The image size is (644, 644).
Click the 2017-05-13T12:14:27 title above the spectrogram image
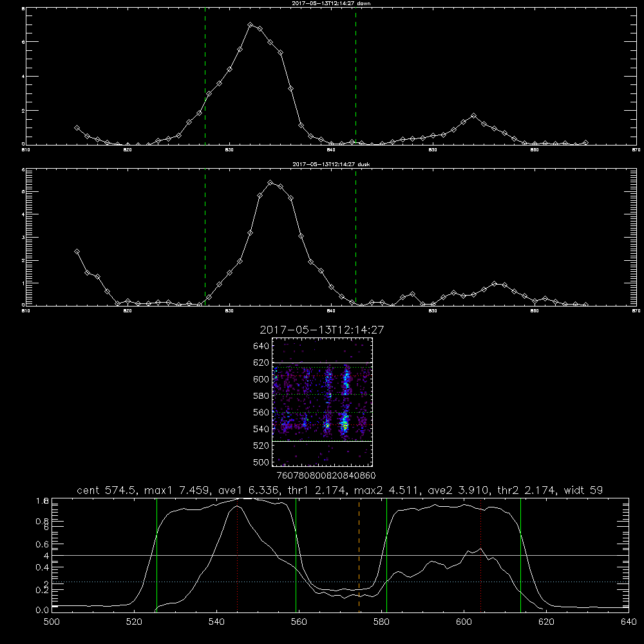322,330
